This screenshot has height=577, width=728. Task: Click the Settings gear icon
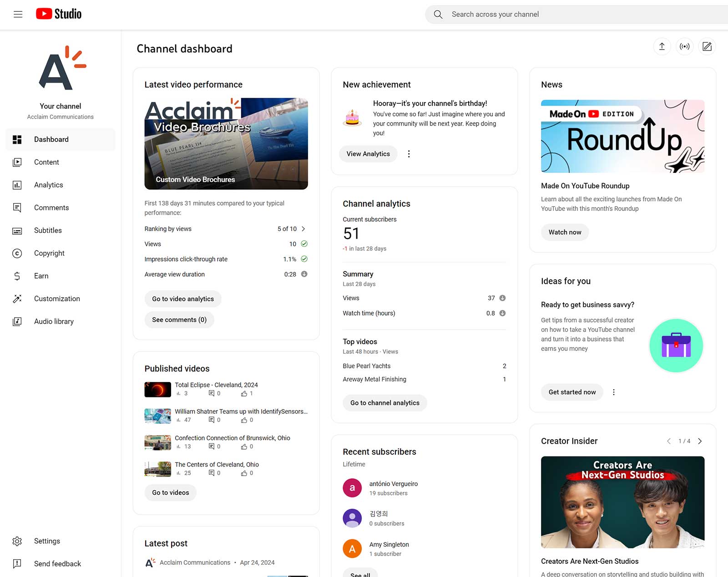pyautogui.click(x=17, y=541)
